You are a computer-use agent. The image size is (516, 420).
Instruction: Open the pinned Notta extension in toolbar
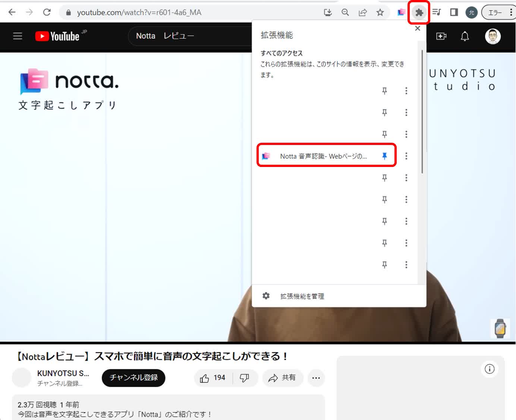point(402,12)
